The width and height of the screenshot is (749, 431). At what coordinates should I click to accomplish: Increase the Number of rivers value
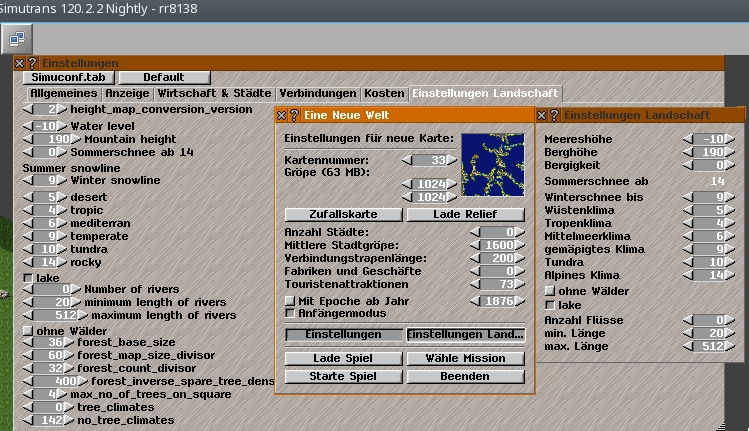click(x=71, y=289)
